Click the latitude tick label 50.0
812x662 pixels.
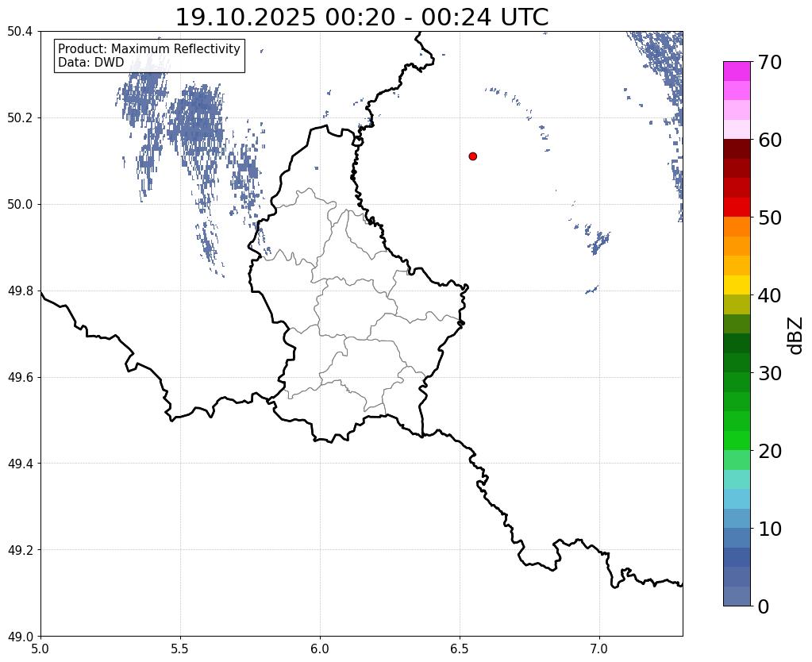click(x=20, y=205)
